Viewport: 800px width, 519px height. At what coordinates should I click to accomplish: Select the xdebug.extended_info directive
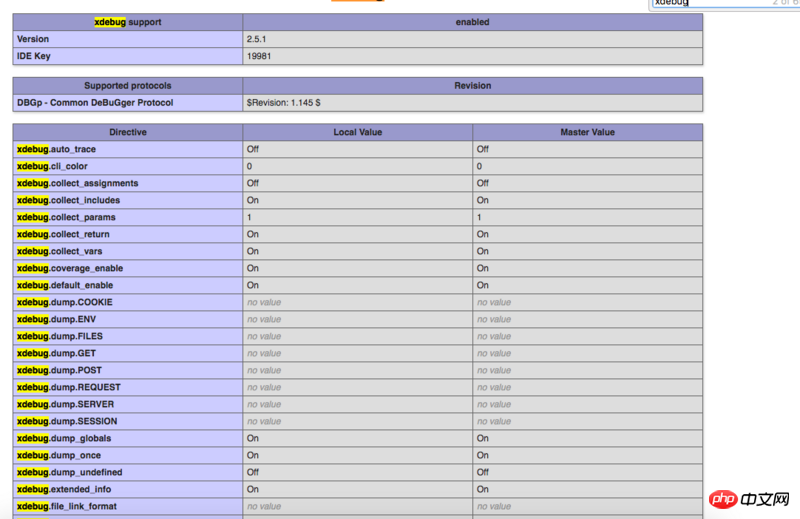coord(128,489)
